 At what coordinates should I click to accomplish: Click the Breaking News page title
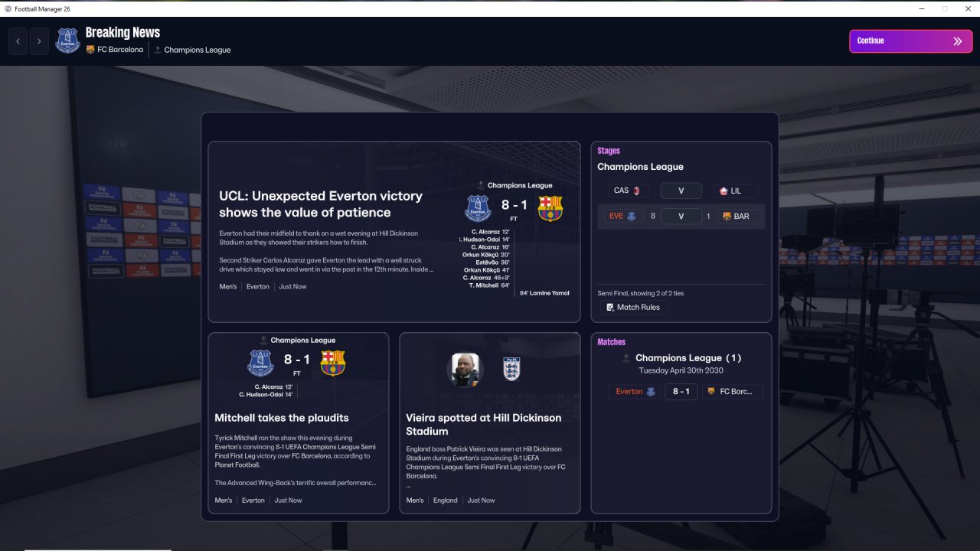(122, 32)
